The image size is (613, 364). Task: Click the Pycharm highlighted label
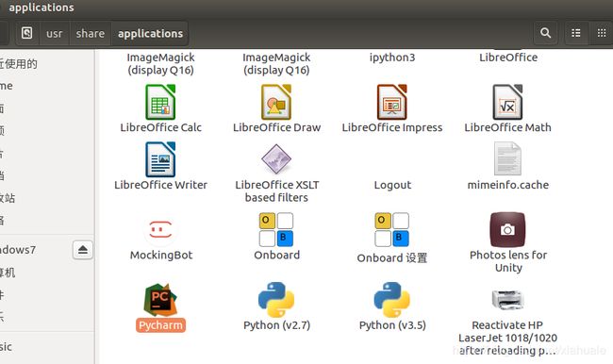click(x=160, y=325)
